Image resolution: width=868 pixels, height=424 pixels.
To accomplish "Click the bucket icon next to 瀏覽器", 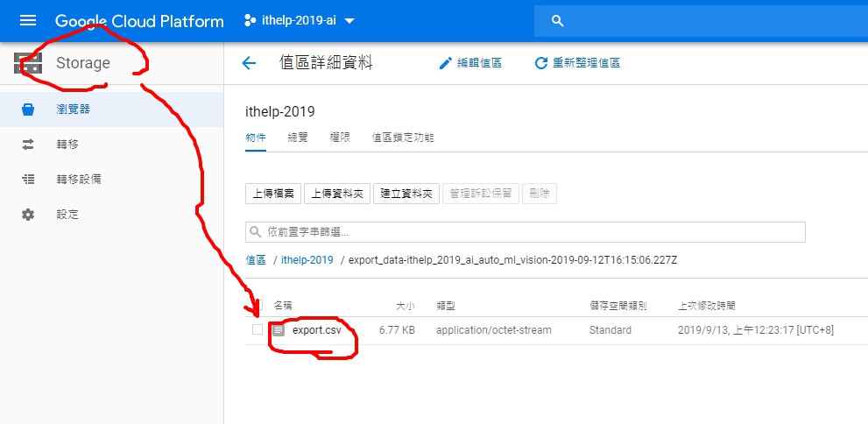I will pos(28,110).
